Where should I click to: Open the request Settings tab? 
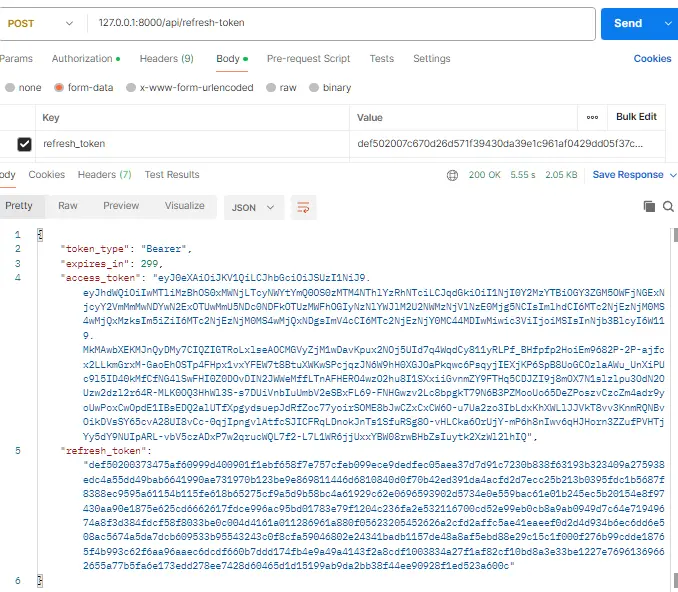pos(432,58)
